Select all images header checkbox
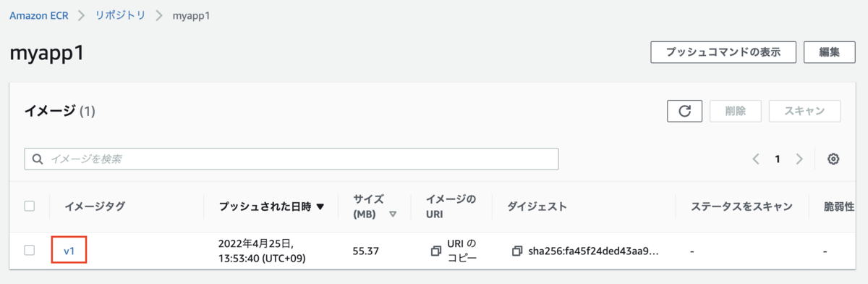Screen dimensions: 868x284 coord(30,206)
